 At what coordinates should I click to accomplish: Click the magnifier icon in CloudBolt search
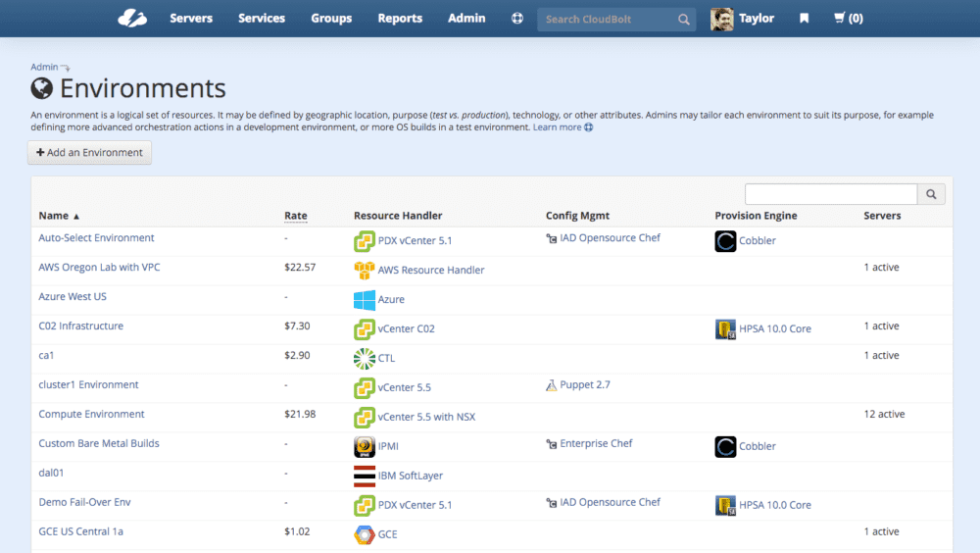coord(684,19)
